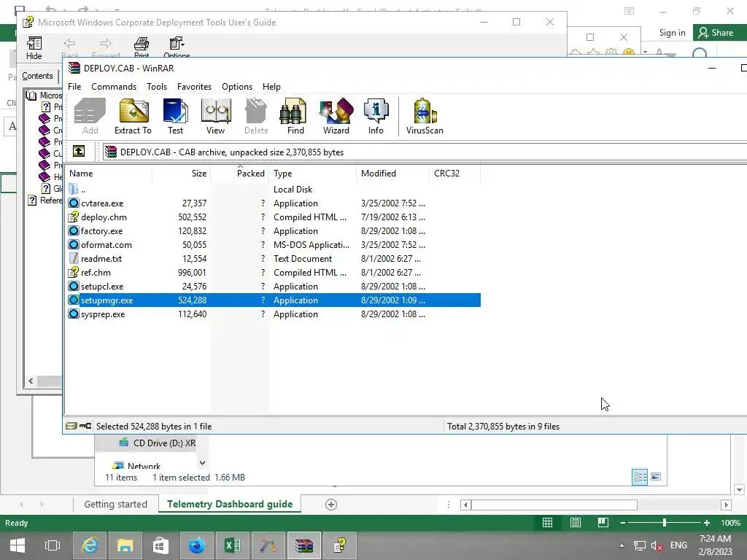Screen dimensions: 747x560
Task: Click the Extract To toolbar icon in WinRAR
Action: tap(133, 116)
